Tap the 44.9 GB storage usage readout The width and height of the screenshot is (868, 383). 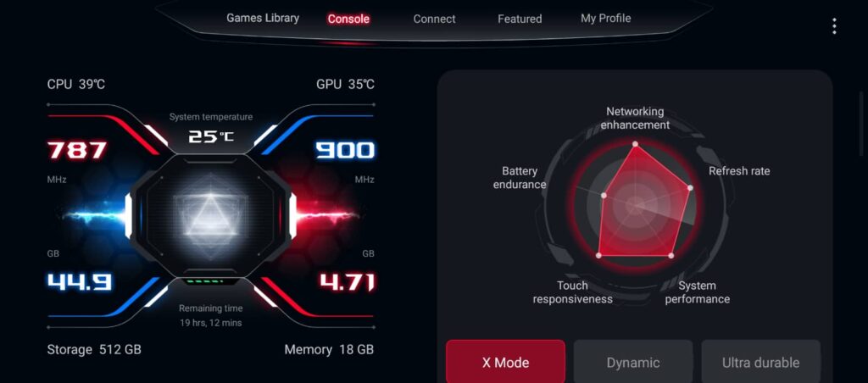pos(80,281)
